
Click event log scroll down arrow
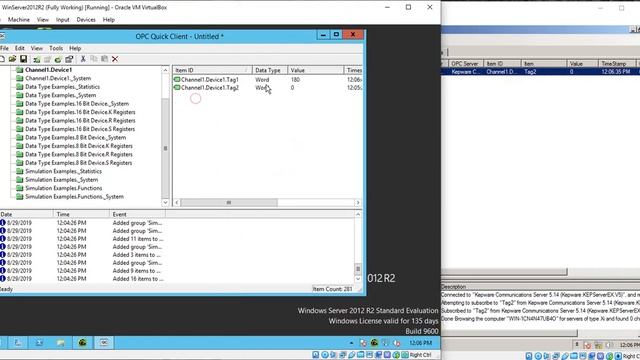[358, 279]
